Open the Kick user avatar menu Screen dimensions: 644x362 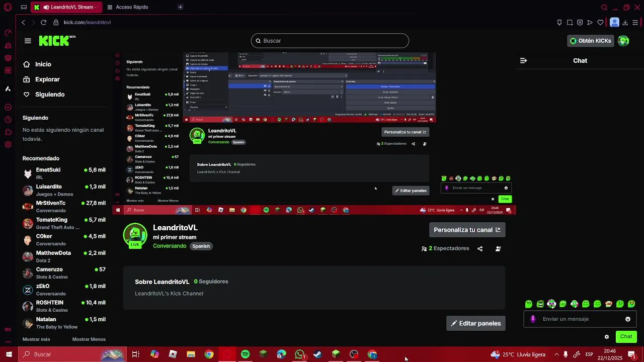point(623,41)
